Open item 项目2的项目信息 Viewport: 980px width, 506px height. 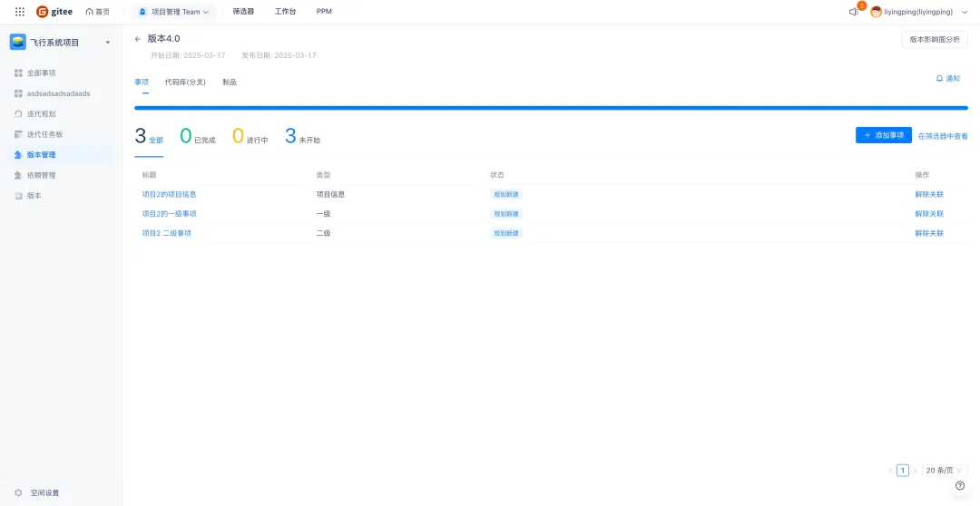tap(170, 194)
